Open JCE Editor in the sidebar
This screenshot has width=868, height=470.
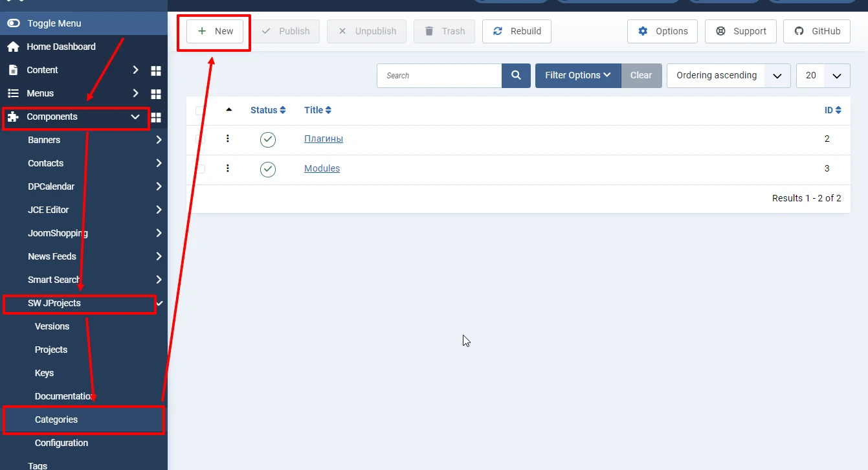point(48,210)
